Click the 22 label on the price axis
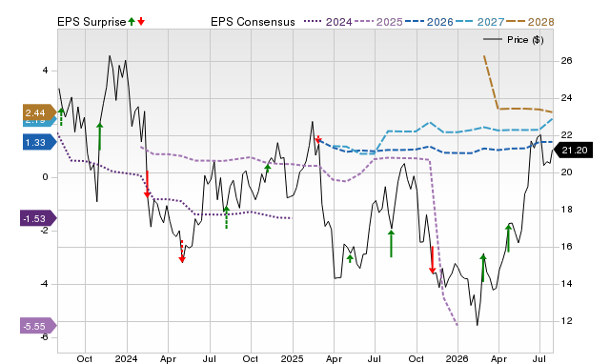 [566, 135]
